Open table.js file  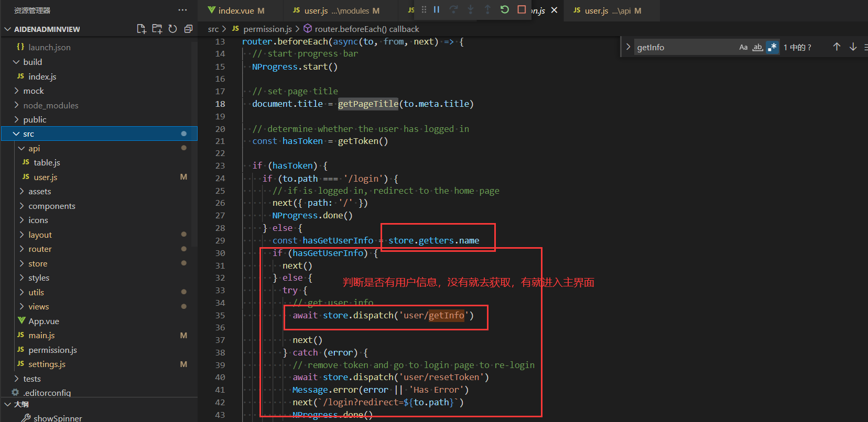click(x=47, y=163)
